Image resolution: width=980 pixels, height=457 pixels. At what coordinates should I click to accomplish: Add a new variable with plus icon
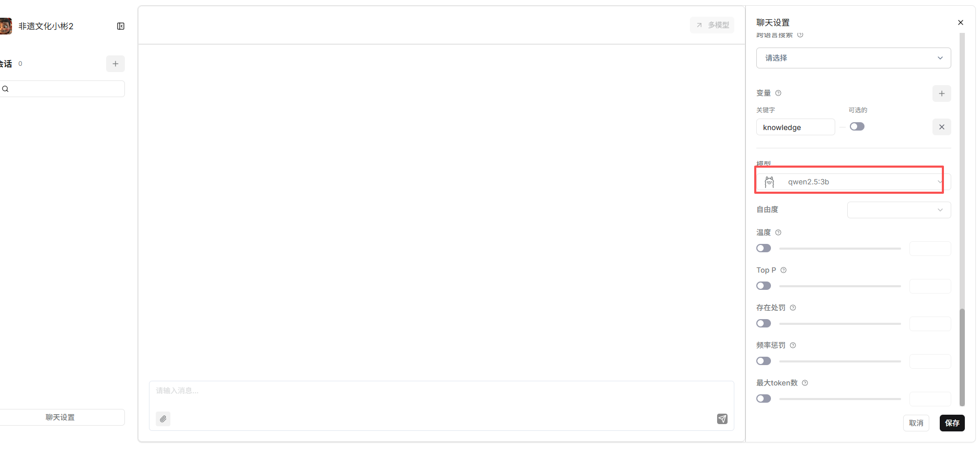941,93
